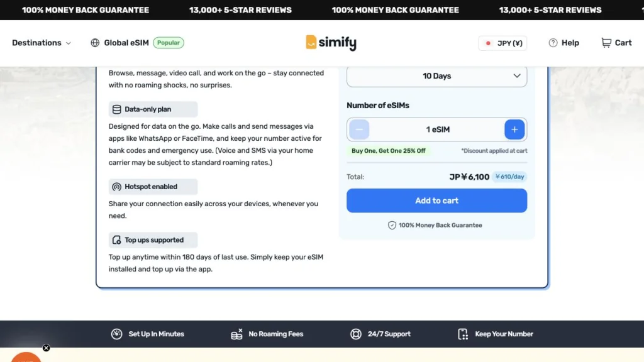Screen dimensions: 644x362
Task: Click the Hotspot enabled label
Action: point(151,187)
